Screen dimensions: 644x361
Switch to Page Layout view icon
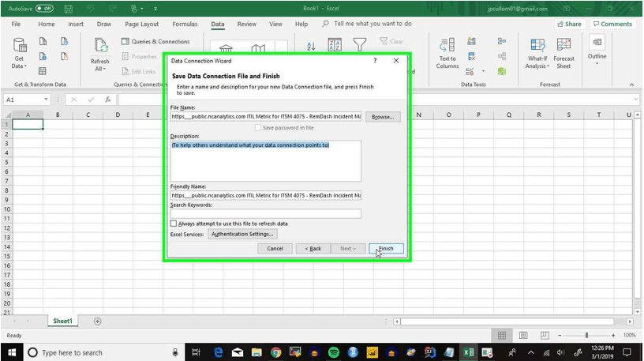(x=522, y=336)
